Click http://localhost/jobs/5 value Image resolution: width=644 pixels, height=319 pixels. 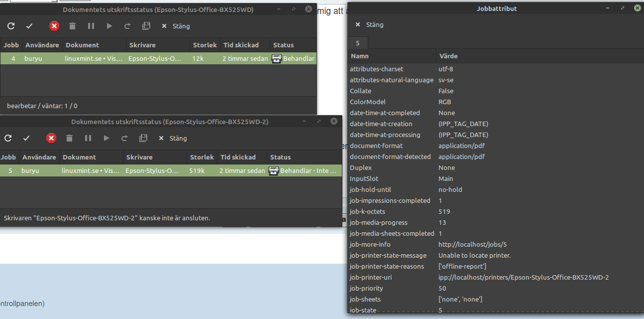(x=472, y=244)
